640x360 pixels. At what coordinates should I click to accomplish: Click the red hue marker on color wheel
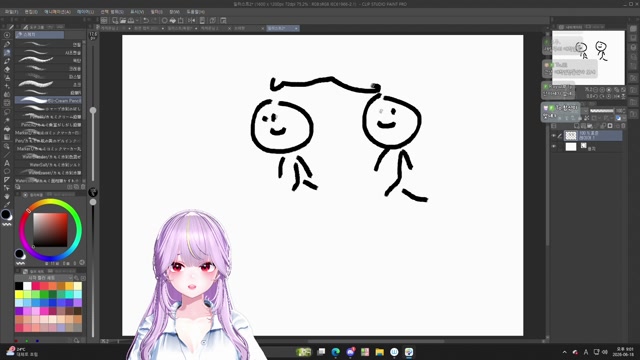[28, 211]
